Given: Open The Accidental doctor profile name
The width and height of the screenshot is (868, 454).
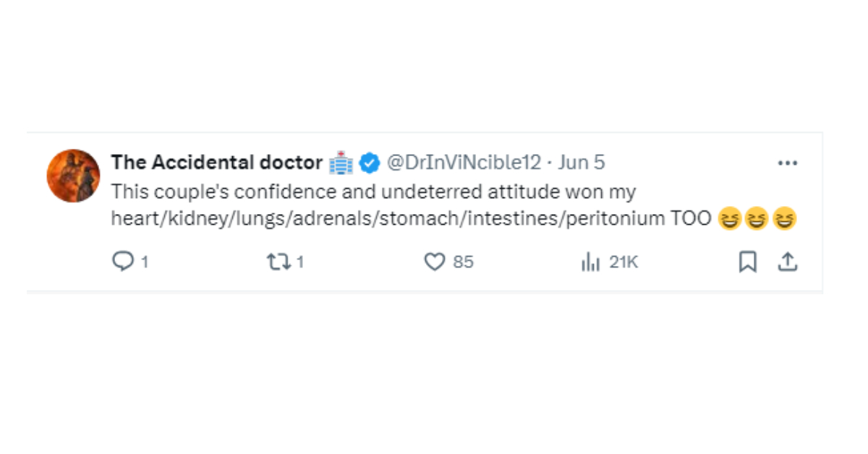Looking at the screenshot, I should pos(216,163).
